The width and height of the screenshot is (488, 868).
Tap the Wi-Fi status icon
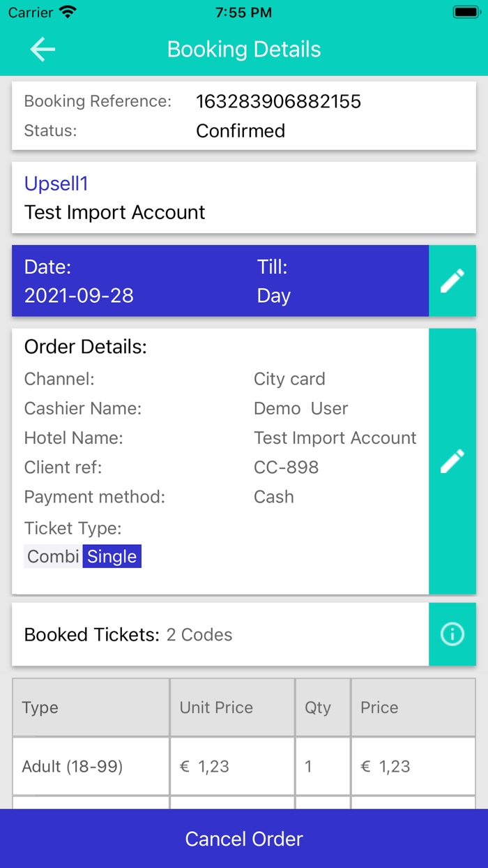(68, 13)
